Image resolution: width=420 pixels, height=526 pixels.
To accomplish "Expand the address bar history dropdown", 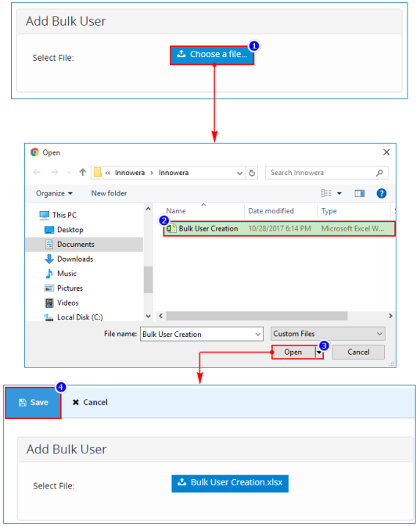I will click(239, 173).
